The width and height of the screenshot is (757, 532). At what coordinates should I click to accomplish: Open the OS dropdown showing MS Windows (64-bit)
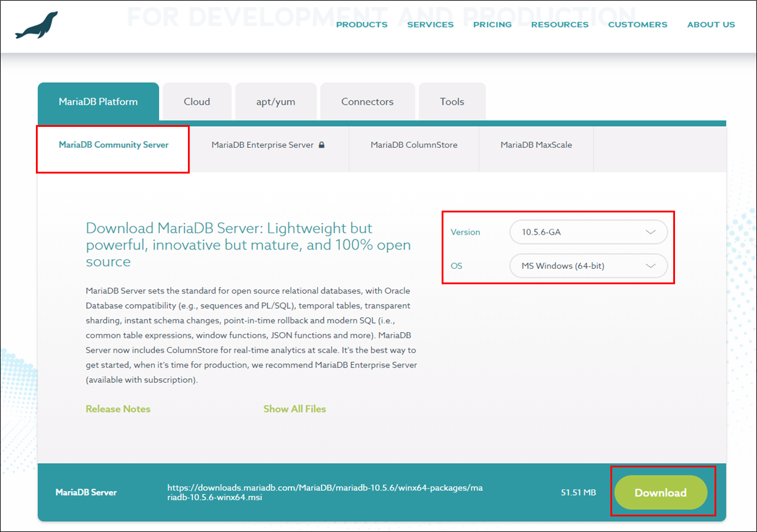(588, 266)
